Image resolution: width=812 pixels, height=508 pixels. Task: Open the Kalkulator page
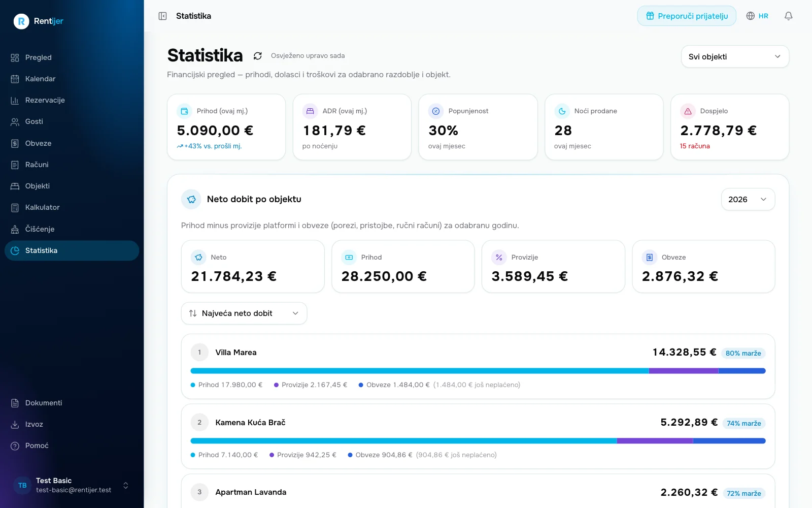tap(72, 207)
